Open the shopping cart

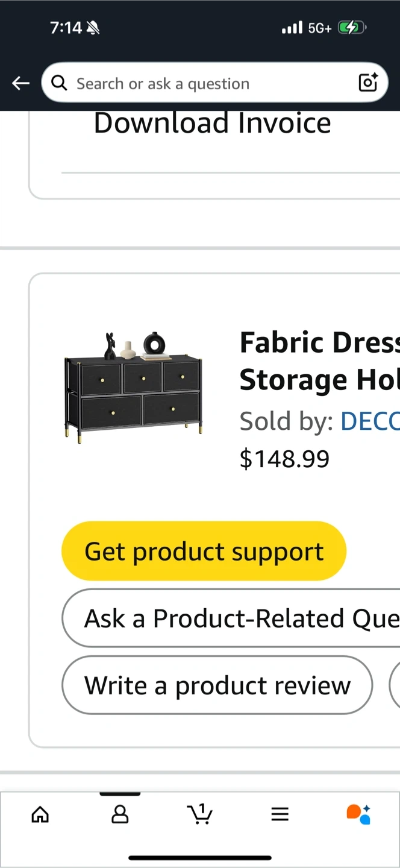pos(200,814)
